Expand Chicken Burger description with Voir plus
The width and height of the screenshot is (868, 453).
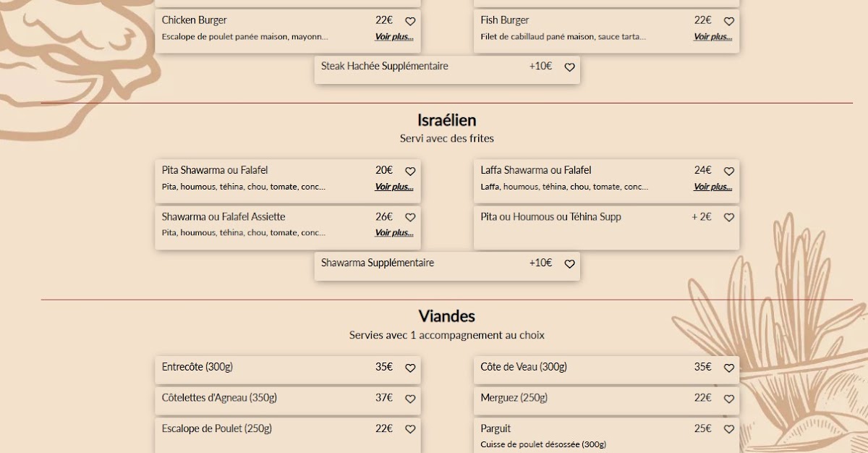(393, 37)
